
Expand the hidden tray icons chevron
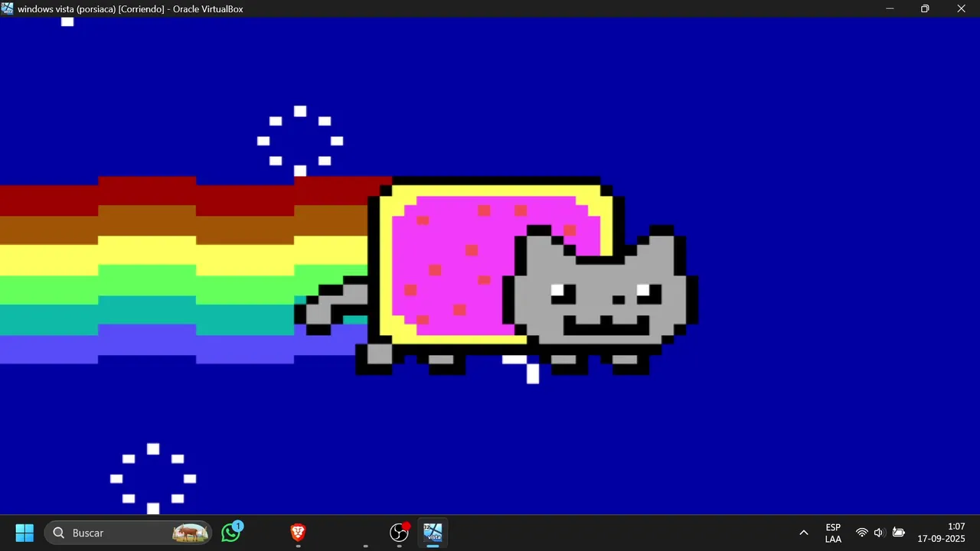[804, 533]
